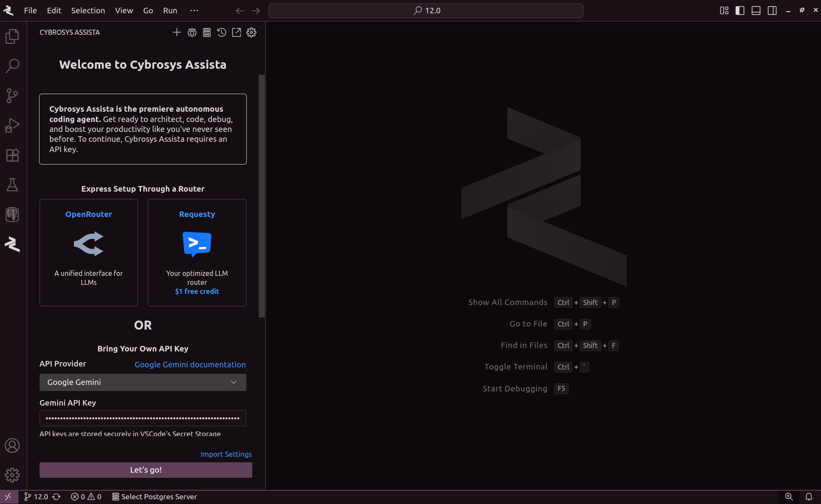
Task: Open the View menu
Action: tap(124, 11)
